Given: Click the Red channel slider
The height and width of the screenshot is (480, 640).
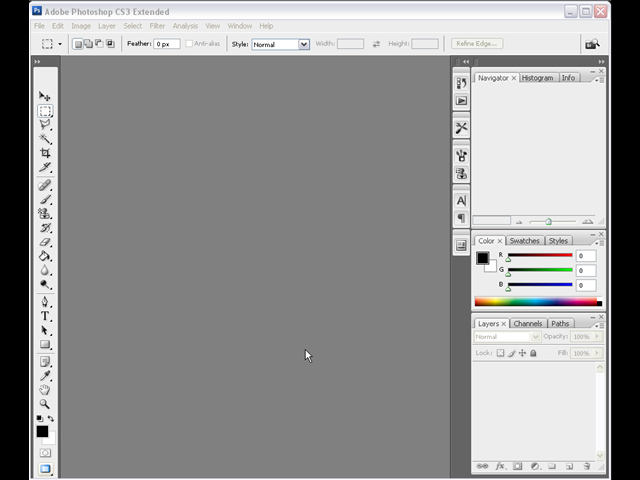Looking at the screenshot, I should (540, 256).
